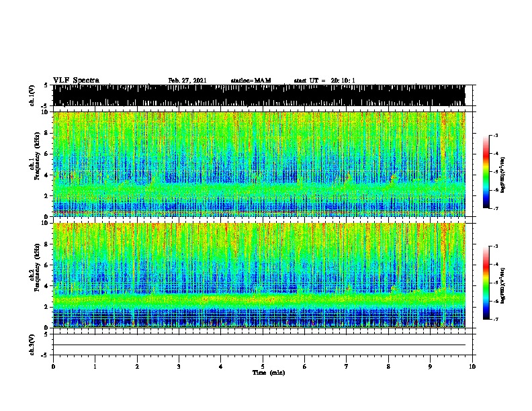Click the ch.1 frequency tick label "8"
This screenshot has height=411, width=532.
(47, 133)
